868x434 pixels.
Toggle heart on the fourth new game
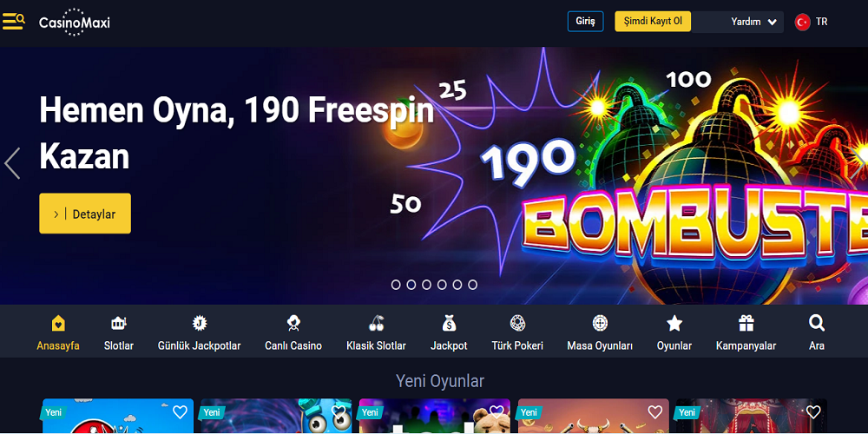point(654,411)
